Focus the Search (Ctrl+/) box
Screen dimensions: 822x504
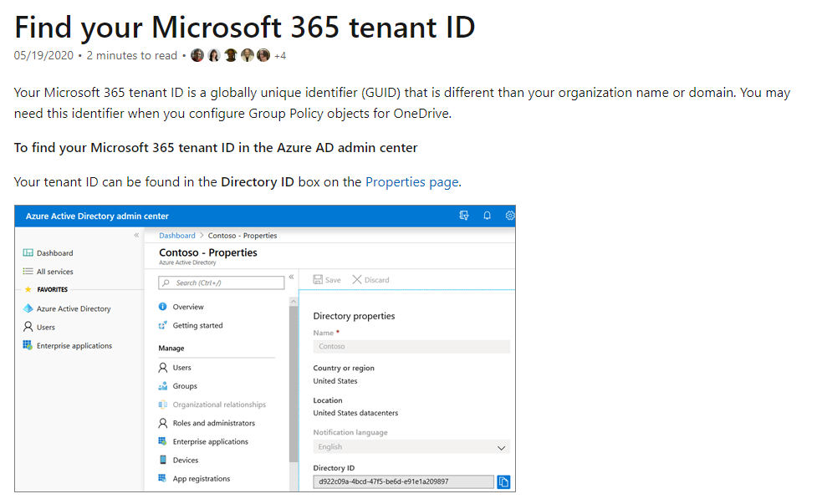tap(222, 283)
